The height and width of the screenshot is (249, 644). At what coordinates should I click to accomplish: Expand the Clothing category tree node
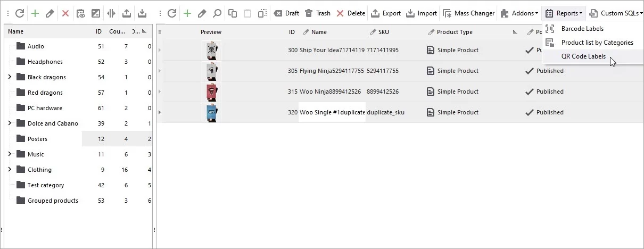click(x=10, y=170)
